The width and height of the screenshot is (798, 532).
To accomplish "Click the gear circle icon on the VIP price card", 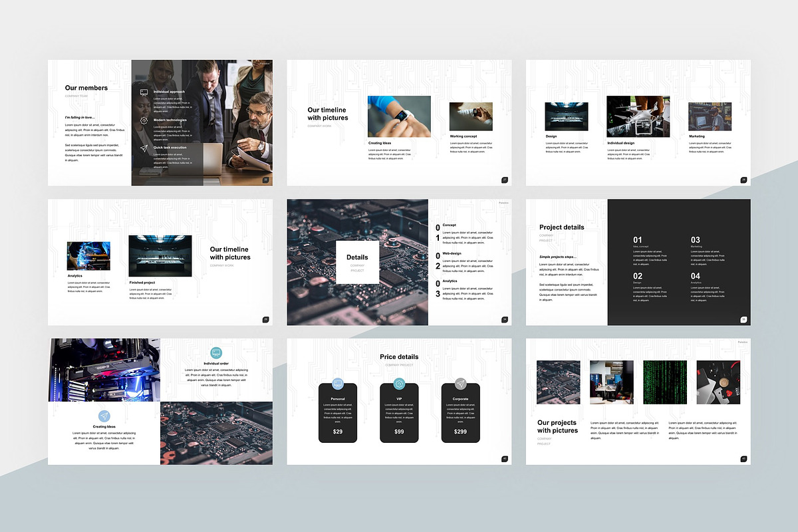I will click(x=399, y=383).
